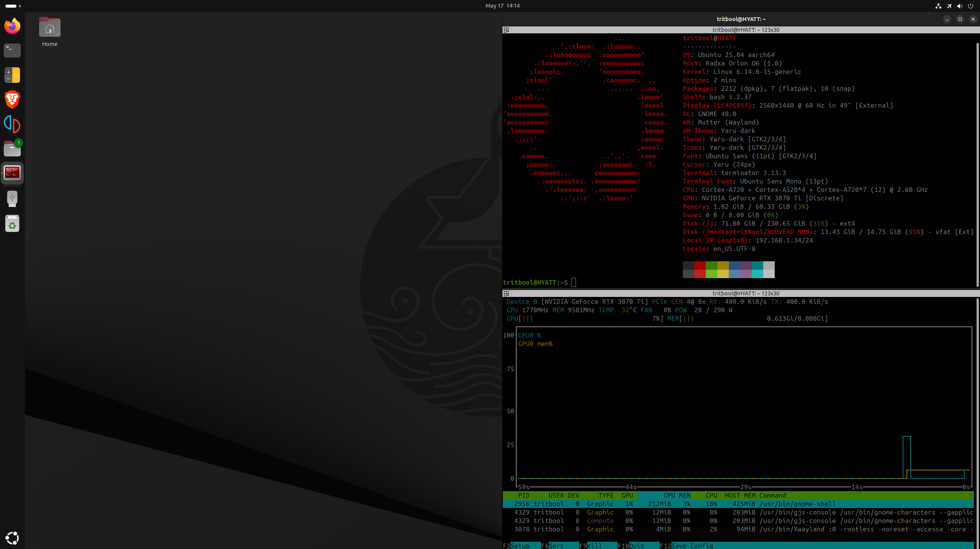Click the GPU MEM column header
Screen dimensions: 980x549
(x=677, y=495)
